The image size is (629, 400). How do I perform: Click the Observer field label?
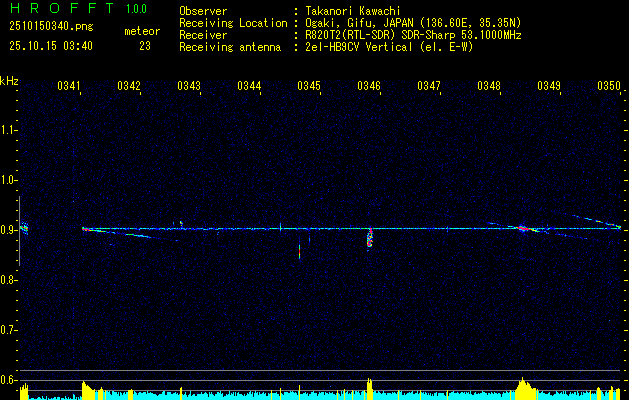pyautogui.click(x=203, y=11)
